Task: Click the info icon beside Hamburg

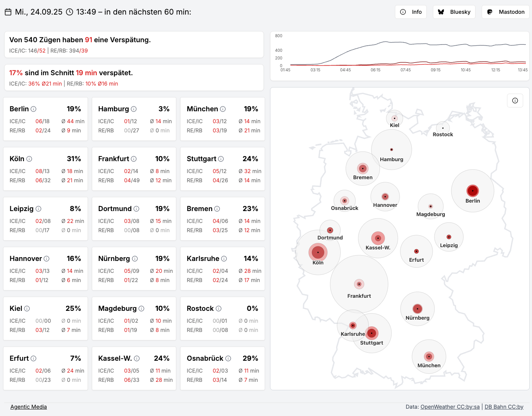Action: point(134,109)
